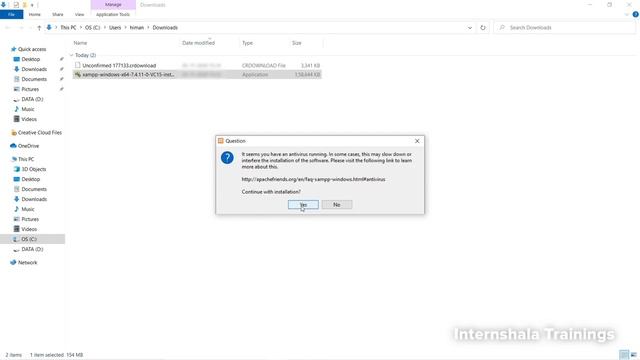Sort files by Type column
640x360 pixels.
tap(247, 43)
